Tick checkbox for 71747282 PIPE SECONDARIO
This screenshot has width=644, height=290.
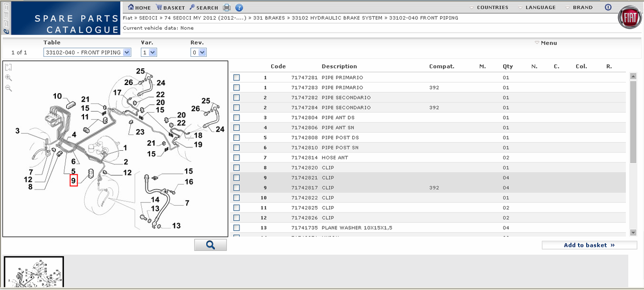pos(236,98)
